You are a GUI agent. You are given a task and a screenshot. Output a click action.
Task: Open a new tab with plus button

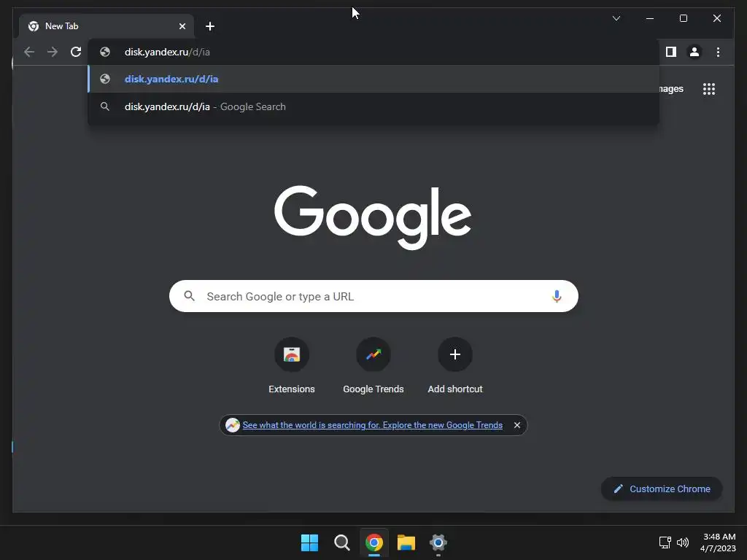(210, 26)
